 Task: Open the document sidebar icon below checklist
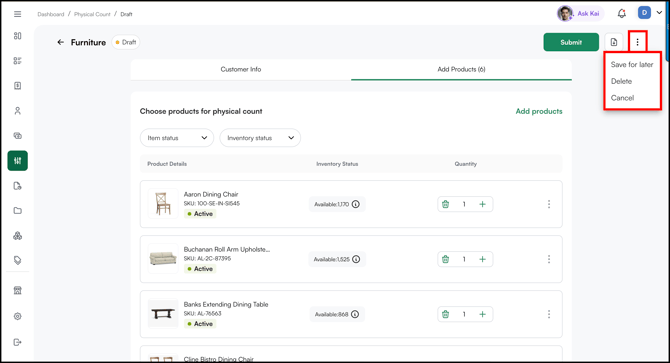point(18,86)
